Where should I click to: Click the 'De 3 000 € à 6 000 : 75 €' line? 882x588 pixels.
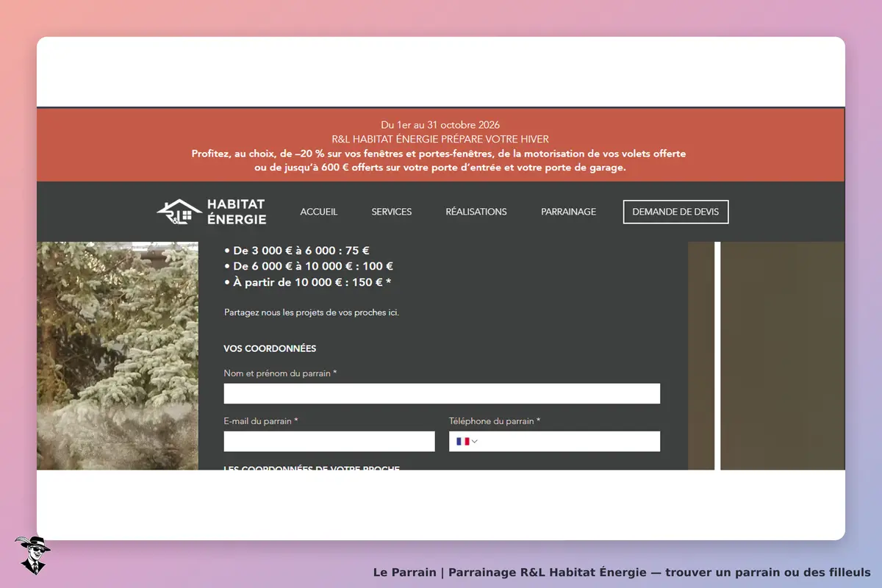(297, 250)
